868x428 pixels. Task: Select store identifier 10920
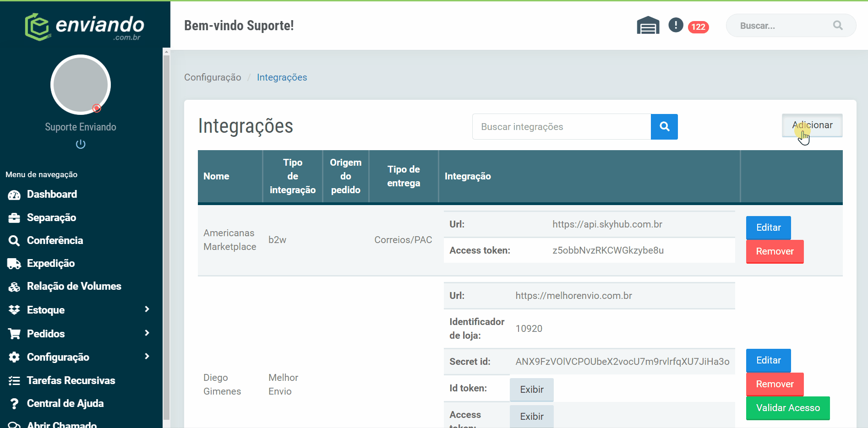[529, 329]
